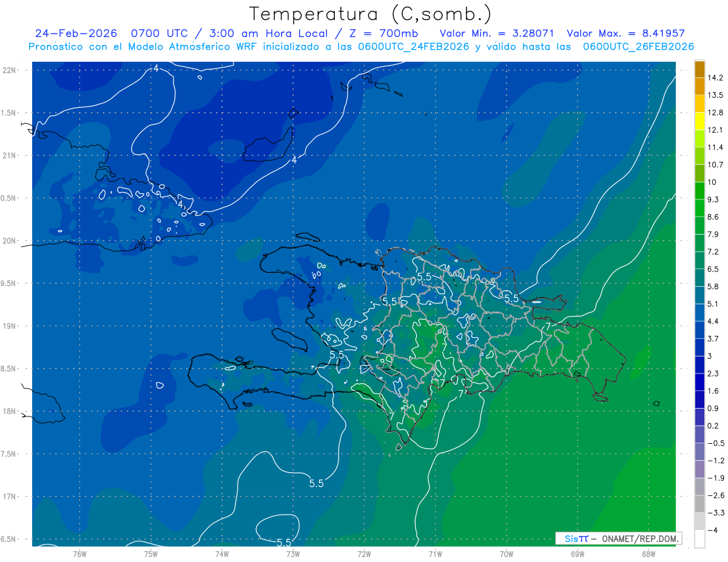Click the Temperatura (C,somb.) title
This screenshot has width=728, height=562.
coord(370,14)
